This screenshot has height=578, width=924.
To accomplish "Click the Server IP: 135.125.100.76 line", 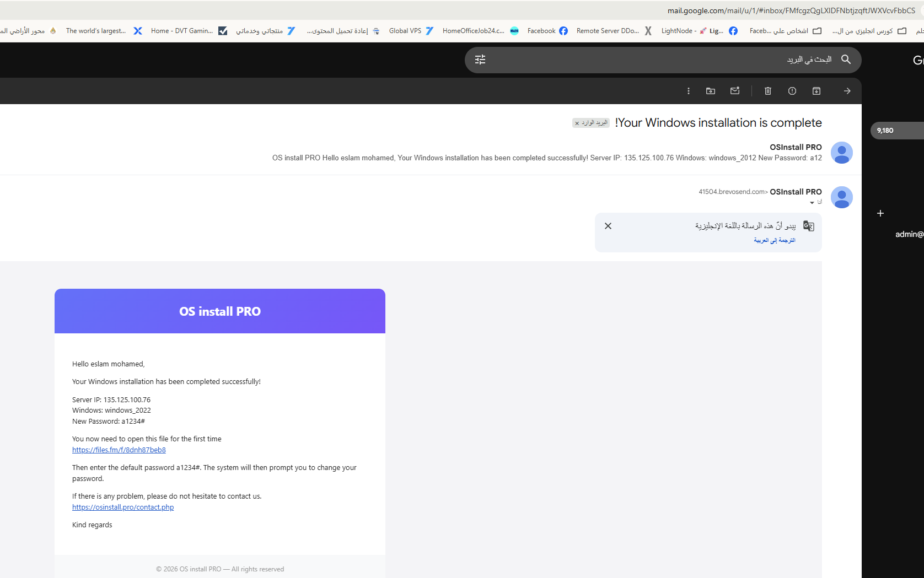I will coord(111,400).
